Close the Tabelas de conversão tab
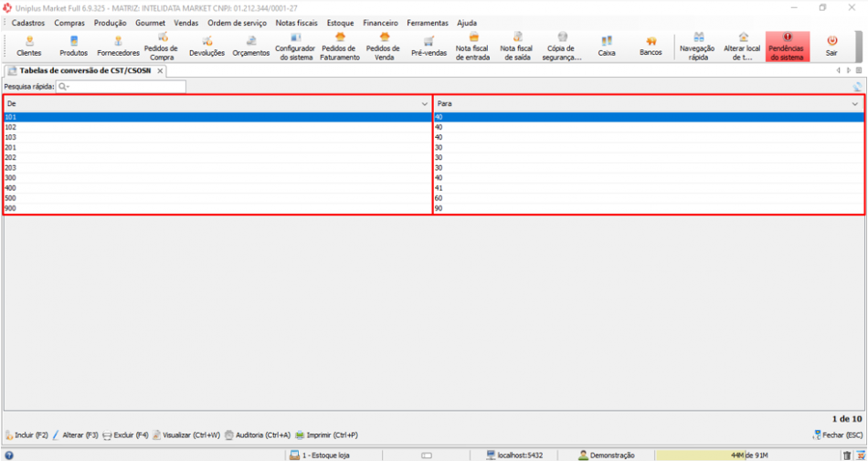This screenshot has width=868, height=461. click(x=159, y=71)
